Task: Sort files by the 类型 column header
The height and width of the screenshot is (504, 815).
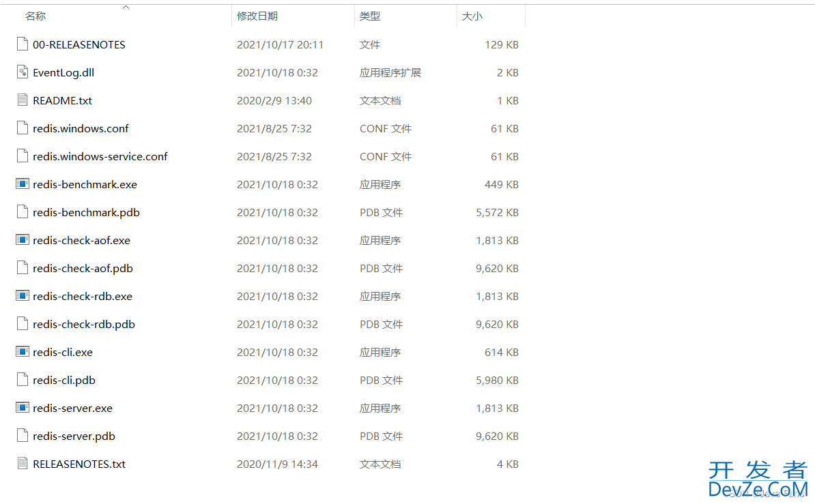Action: click(369, 16)
